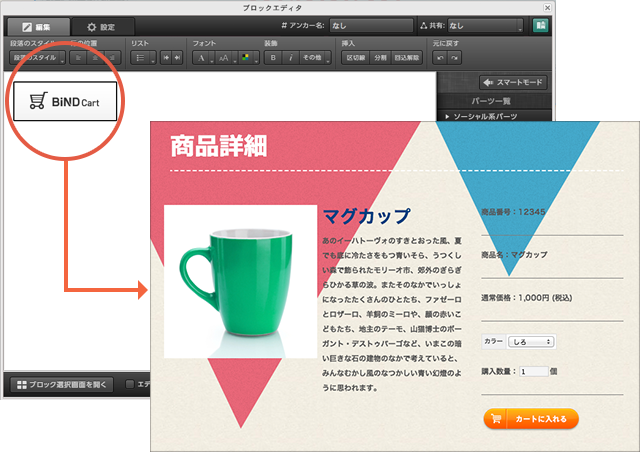Open the カラー dropdown showing しろ

click(531, 342)
